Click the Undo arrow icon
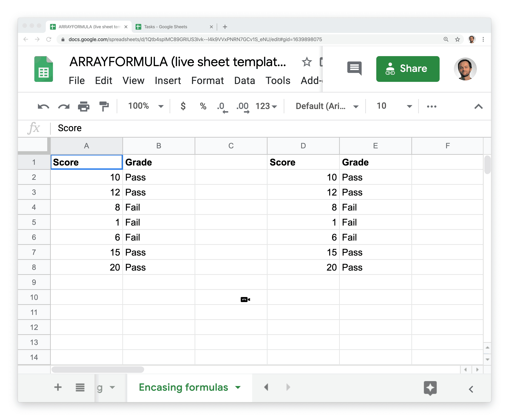This screenshot has width=509, height=420. point(43,106)
